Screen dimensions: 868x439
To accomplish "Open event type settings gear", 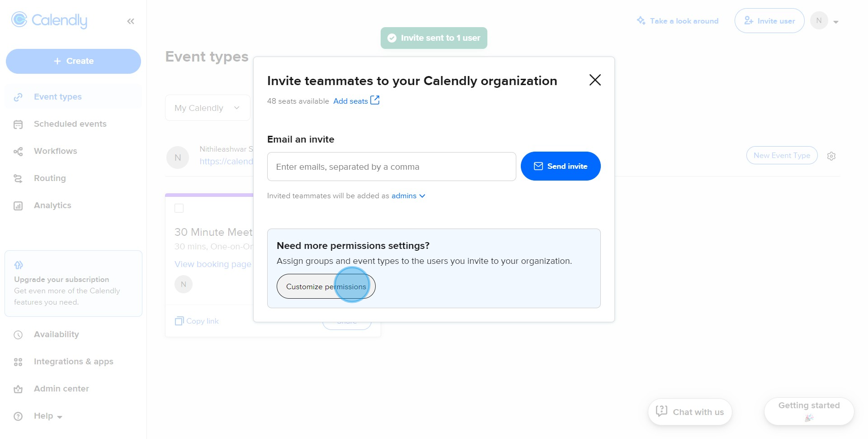I will point(831,156).
